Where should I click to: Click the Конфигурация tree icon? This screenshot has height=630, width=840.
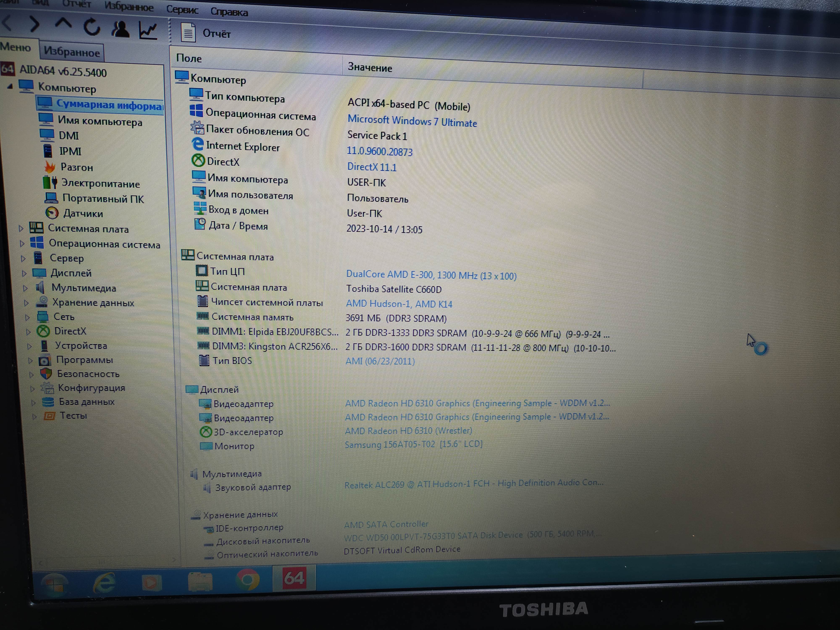pyautogui.click(x=47, y=388)
